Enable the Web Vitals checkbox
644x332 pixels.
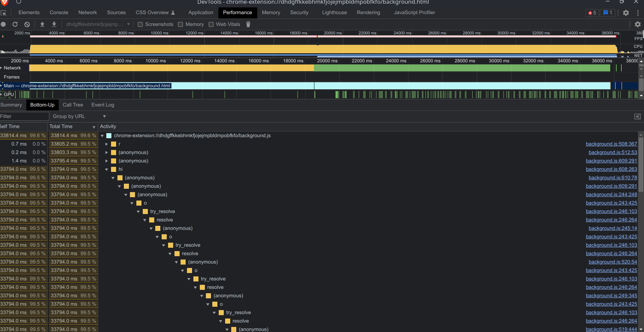[211, 24]
